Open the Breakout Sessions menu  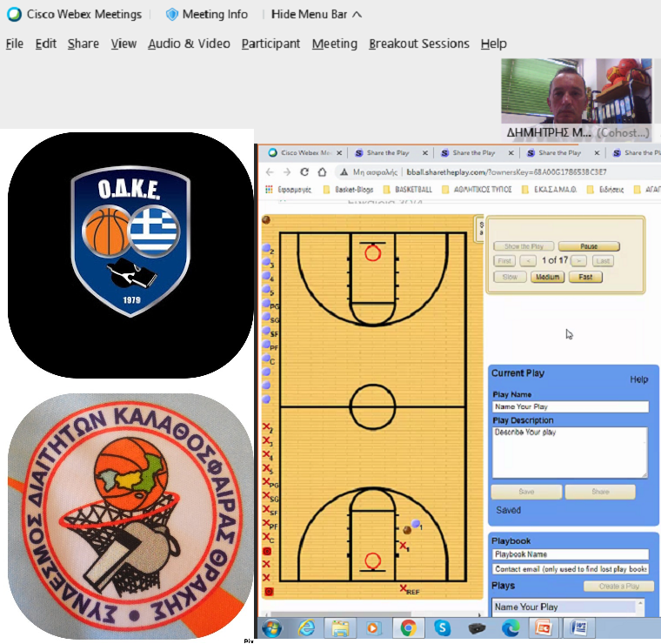[x=419, y=44]
